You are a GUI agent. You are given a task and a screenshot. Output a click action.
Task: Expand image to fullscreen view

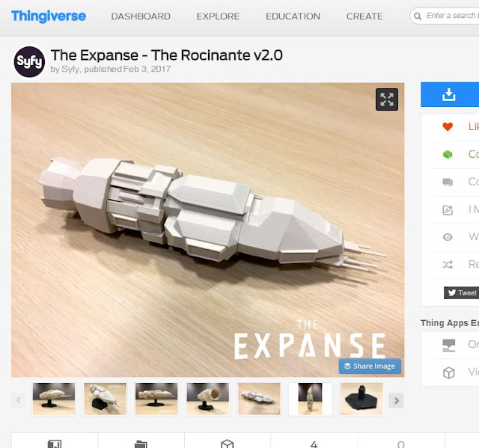(387, 99)
